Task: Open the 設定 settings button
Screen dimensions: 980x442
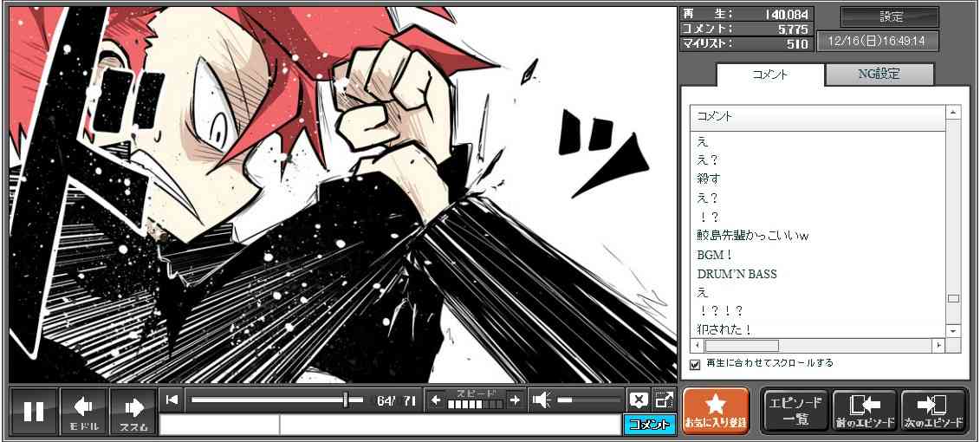Action: [x=890, y=17]
